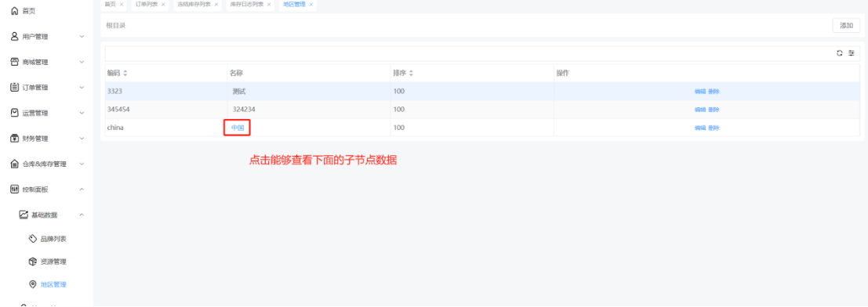Click the 添加 button

pyautogui.click(x=846, y=25)
